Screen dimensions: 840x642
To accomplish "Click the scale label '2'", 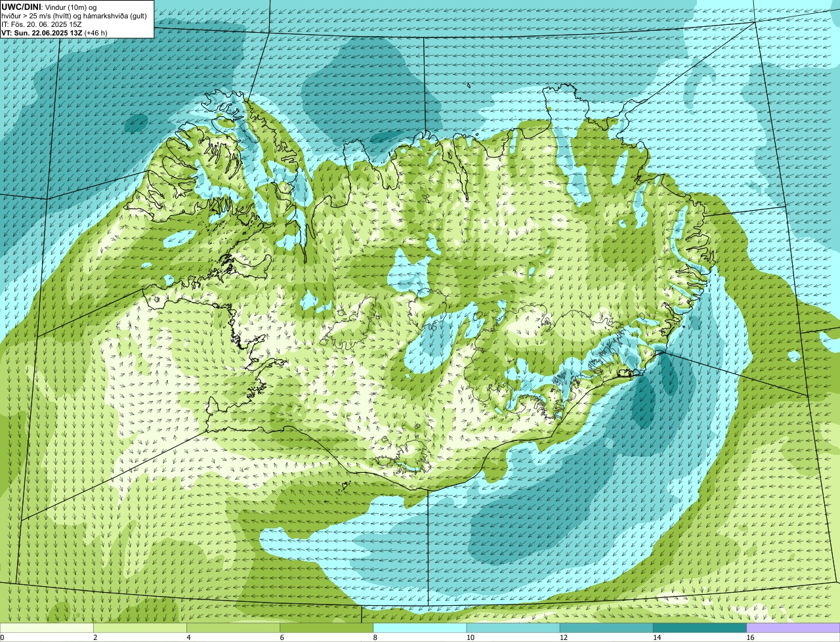I will [x=95, y=637].
